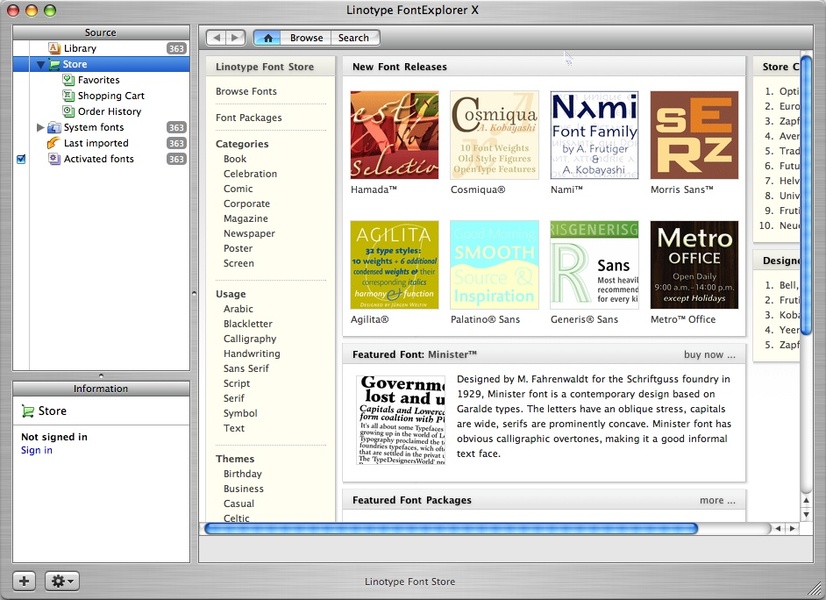The height and width of the screenshot is (600, 826).
Task: Click 'buy now ...' for Minister font
Action: 709,355
